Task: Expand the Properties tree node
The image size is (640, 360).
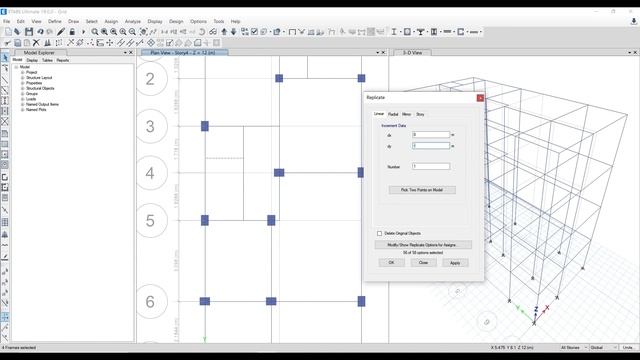Action: (x=22, y=83)
